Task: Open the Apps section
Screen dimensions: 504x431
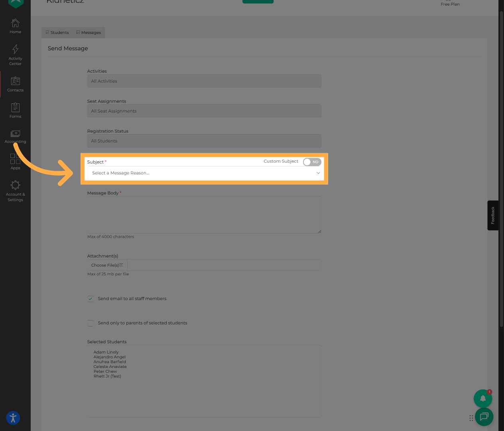Action: tap(15, 161)
